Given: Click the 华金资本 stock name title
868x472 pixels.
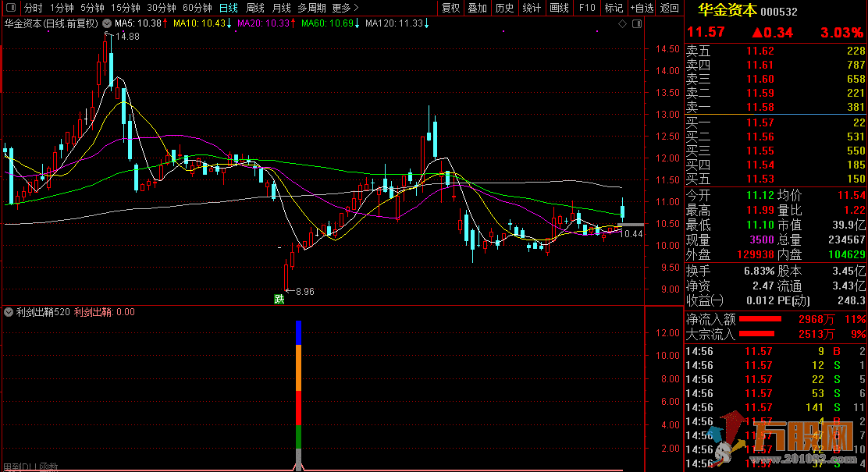Looking at the screenshot, I should tap(727, 10).
